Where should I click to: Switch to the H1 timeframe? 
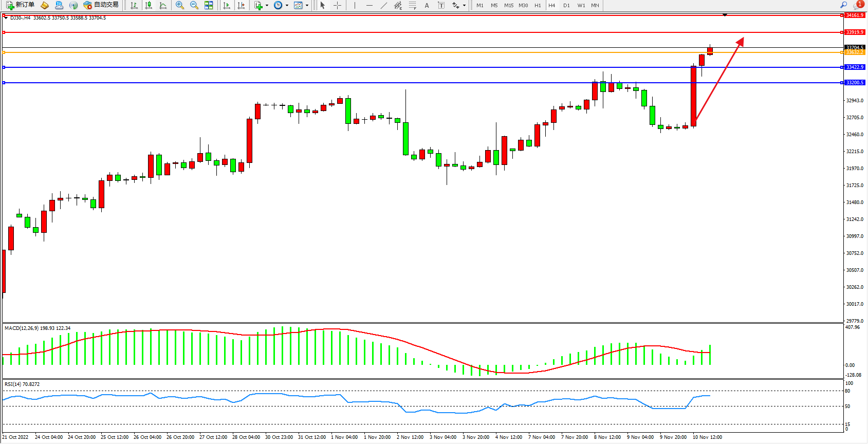(538, 5)
